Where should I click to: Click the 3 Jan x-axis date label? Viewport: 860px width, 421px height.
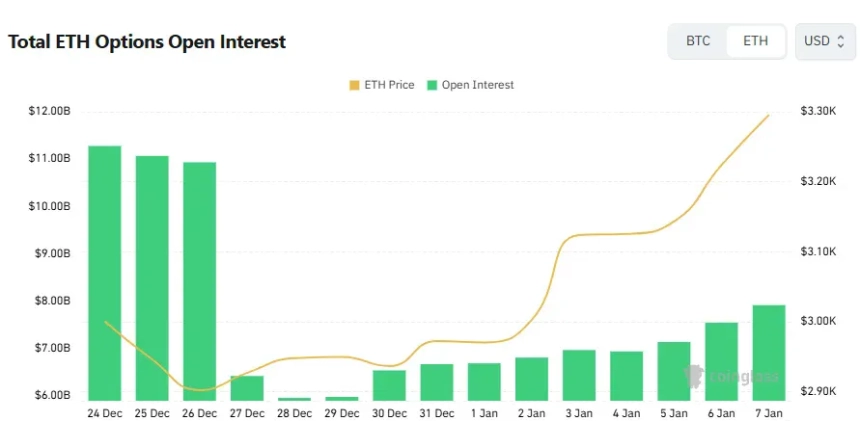[x=579, y=412]
